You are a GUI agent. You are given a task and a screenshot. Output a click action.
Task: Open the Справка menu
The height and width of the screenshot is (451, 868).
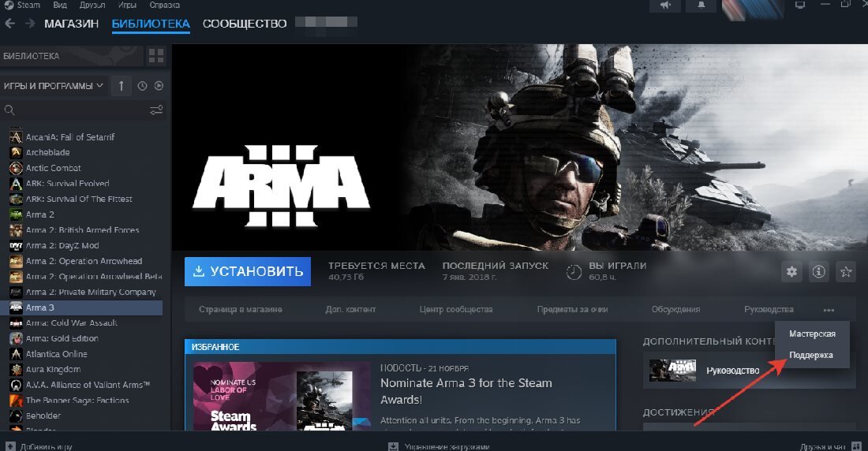pyautogui.click(x=164, y=5)
